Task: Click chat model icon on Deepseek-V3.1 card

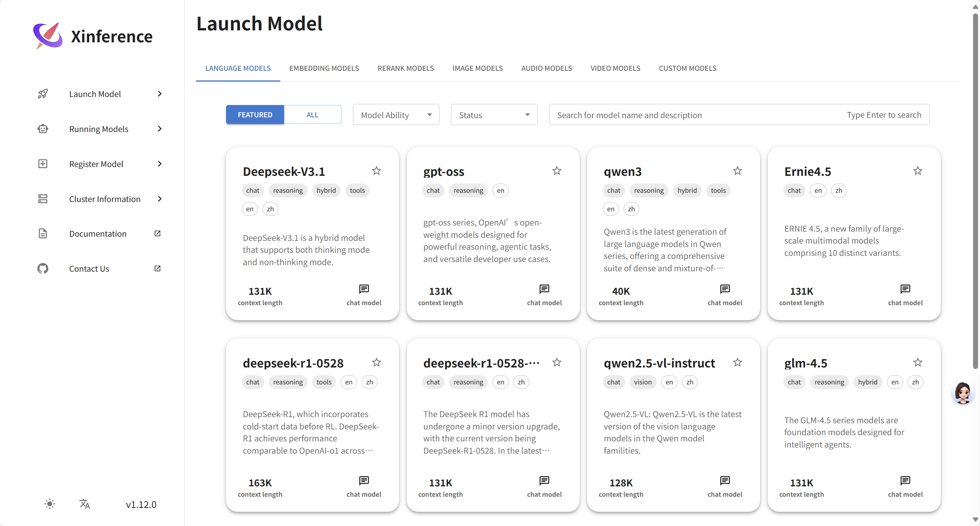Action: tap(364, 289)
